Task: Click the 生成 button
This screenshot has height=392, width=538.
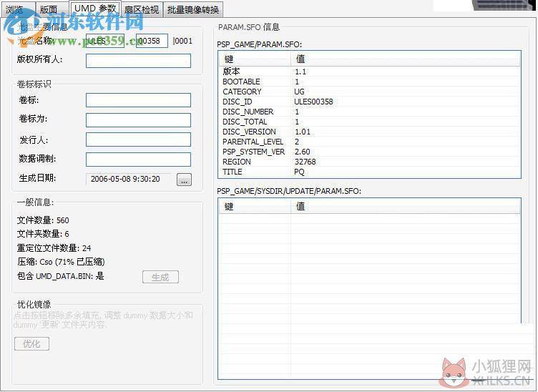Action: coord(160,277)
